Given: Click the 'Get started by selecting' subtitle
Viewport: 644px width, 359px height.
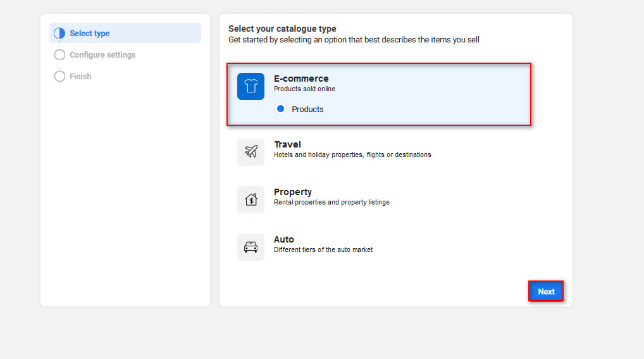Looking at the screenshot, I should click(x=354, y=40).
